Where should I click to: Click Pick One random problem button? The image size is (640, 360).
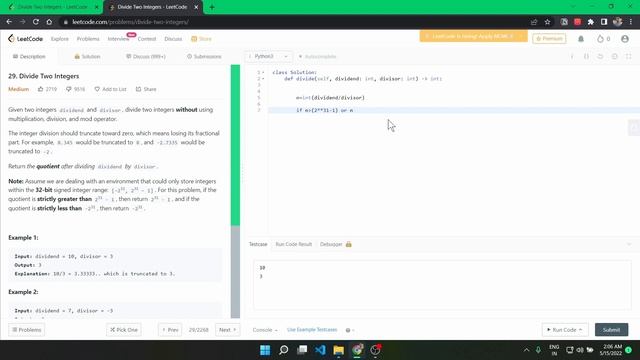coord(124,330)
